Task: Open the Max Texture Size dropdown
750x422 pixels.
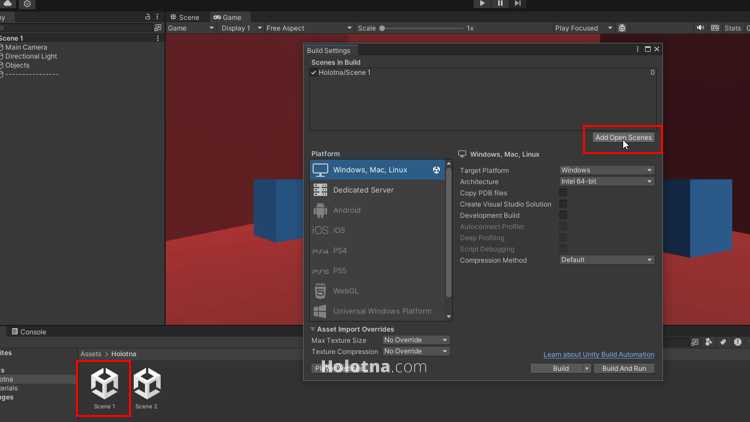Action: [x=416, y=340]
